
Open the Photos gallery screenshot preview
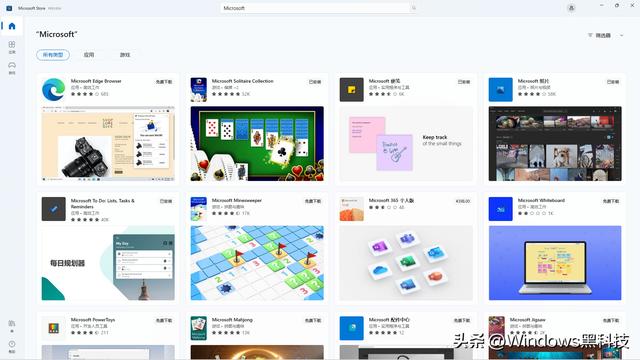pyautogui.click(x=555, y=144)
